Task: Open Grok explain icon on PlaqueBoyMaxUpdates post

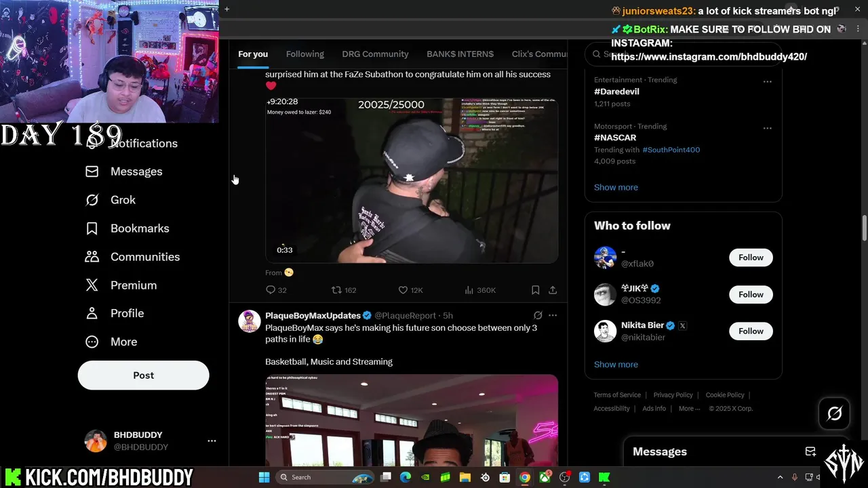Action: tap(538, 315)
